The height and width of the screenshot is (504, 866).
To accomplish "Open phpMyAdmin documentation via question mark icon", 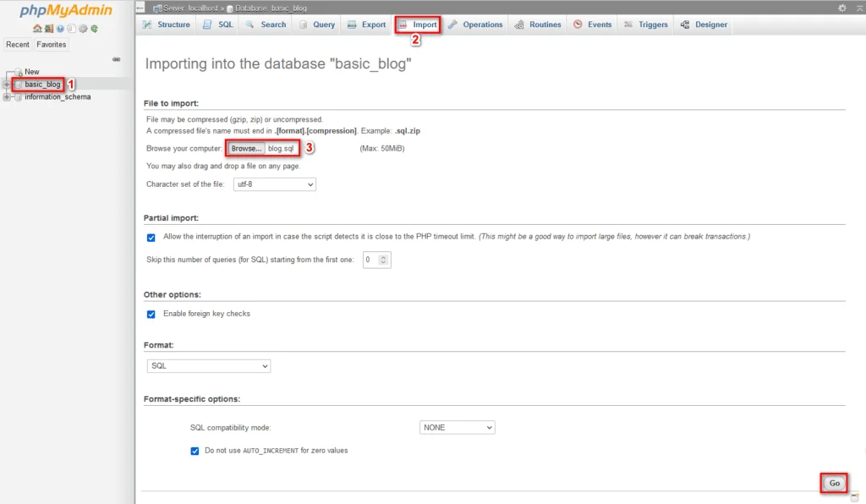I will click(60, 29).
